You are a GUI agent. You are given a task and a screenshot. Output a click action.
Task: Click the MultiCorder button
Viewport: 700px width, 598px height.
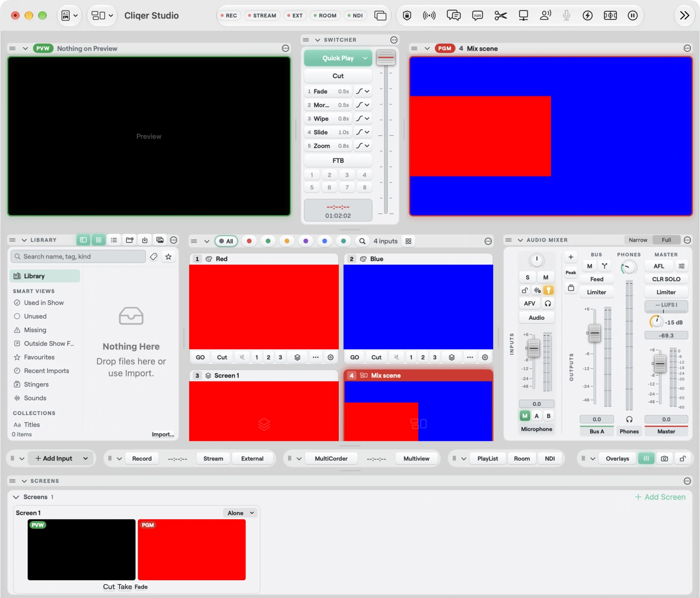[331, 458]
